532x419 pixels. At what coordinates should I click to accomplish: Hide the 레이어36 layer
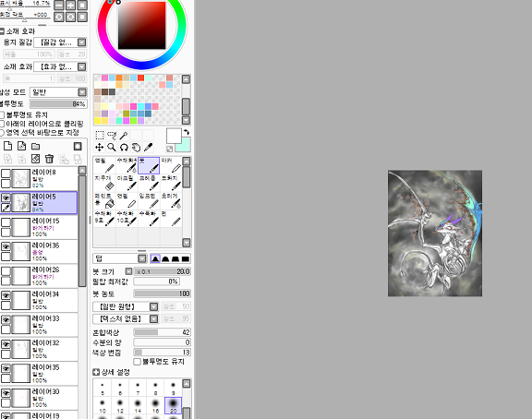(6, 246)
